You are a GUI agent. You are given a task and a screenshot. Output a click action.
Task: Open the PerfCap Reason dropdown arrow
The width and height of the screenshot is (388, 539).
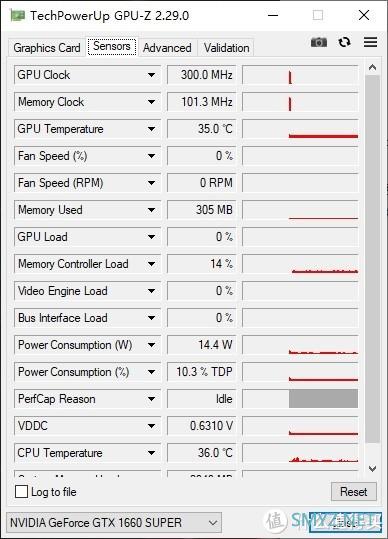coord(151,399)
